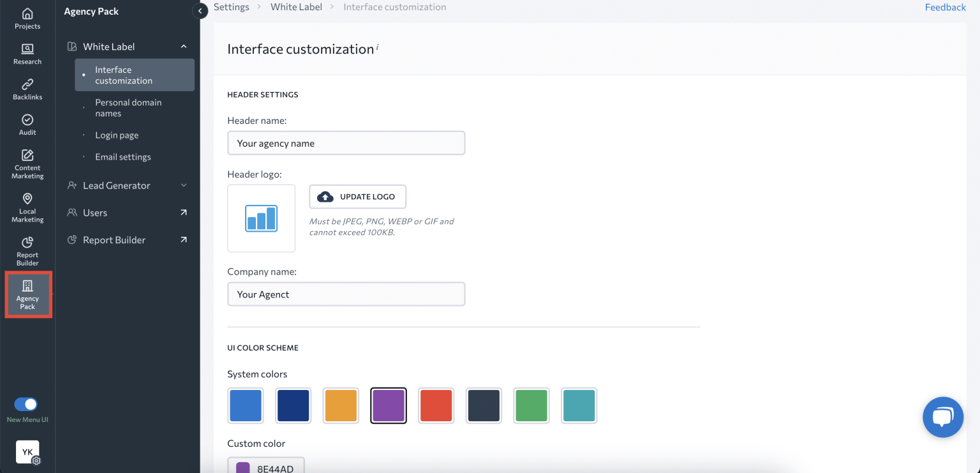980x473 pixels.
Task: Open the live chat bubble
Action: click(942, 417)
